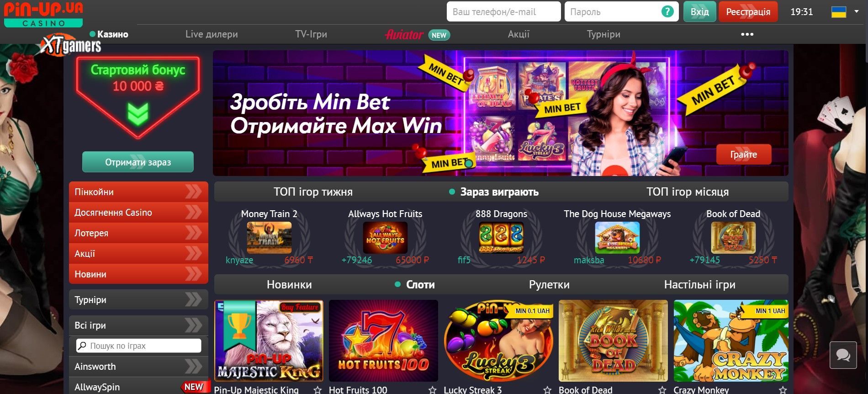868x394 pixels.
Task: Open the three-dots more menu
Action: point(747,34)
